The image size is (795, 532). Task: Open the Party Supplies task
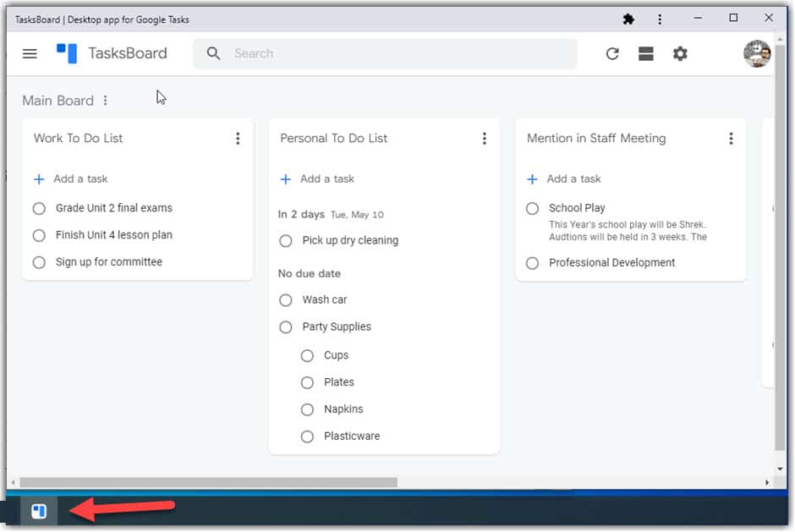coord(337,326)
